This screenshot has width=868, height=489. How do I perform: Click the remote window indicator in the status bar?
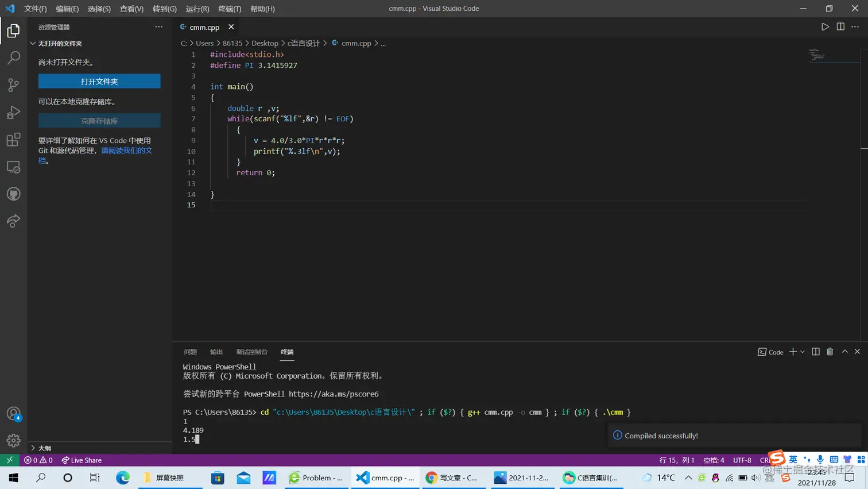9,460
